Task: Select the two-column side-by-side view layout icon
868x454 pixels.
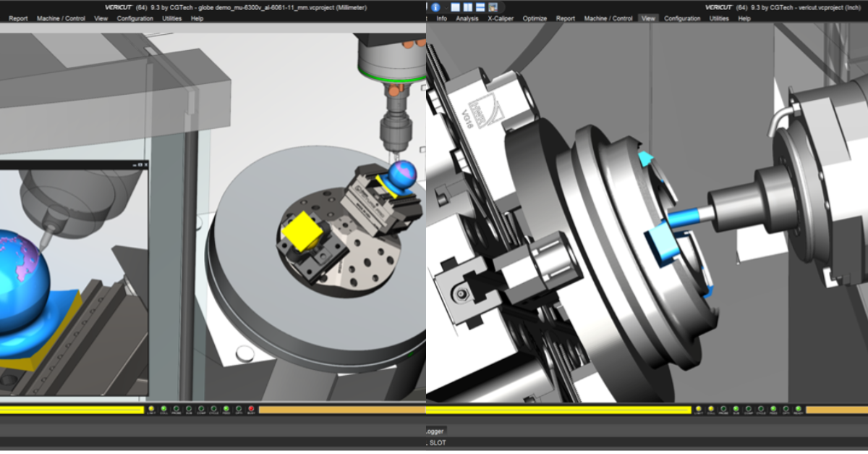Action: 468,7
